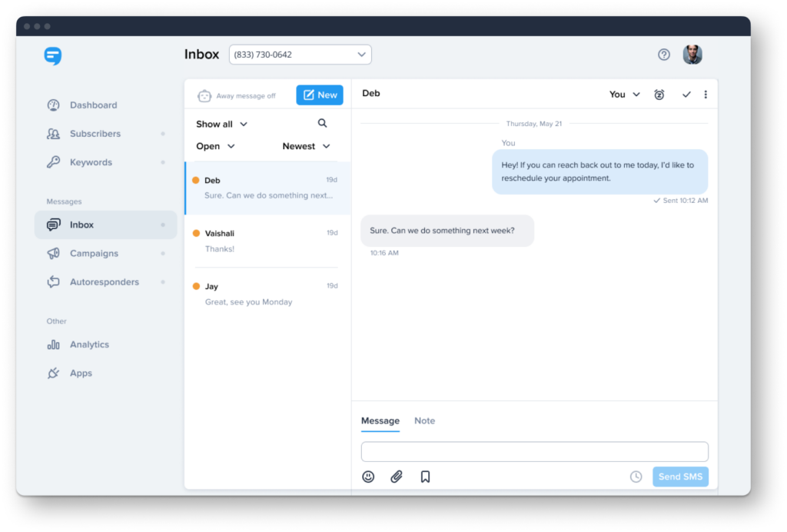787x532 pixels.
Task: Open the Dashboard page
Action: [x=93, y=105]
